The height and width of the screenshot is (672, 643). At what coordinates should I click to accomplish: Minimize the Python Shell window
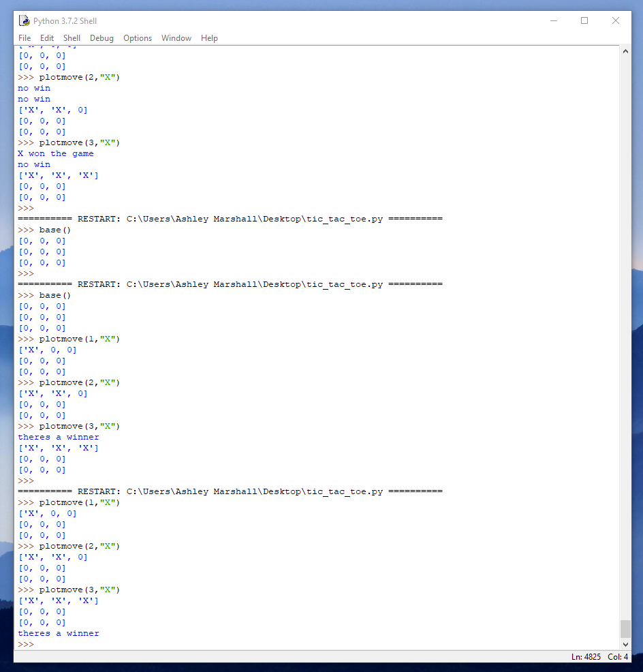point(552,21)
